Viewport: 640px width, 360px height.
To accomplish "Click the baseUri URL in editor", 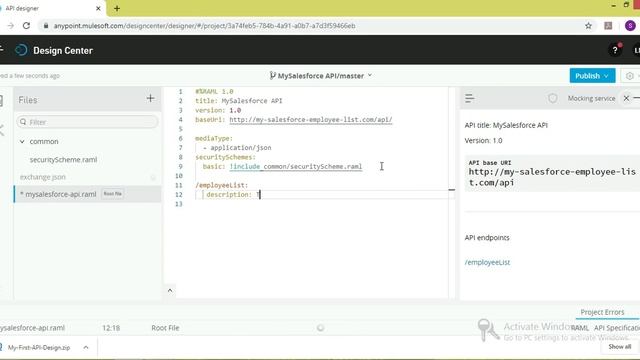I will click(x=311, y=120).
